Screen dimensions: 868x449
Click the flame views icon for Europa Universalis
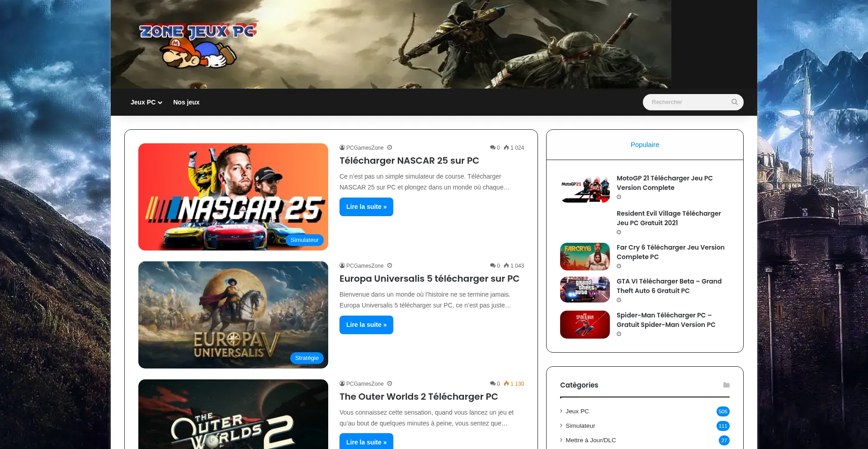pyautogui.click(x=506, y=266)
